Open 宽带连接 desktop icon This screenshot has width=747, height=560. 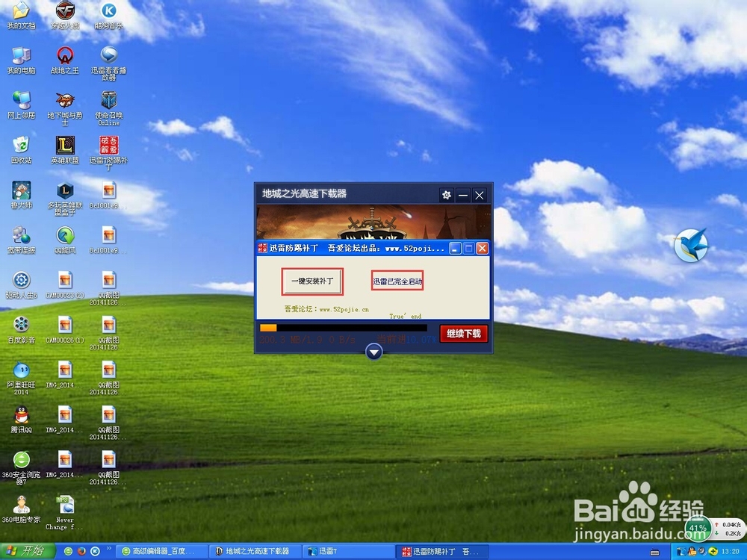click(x=21, y=240)
